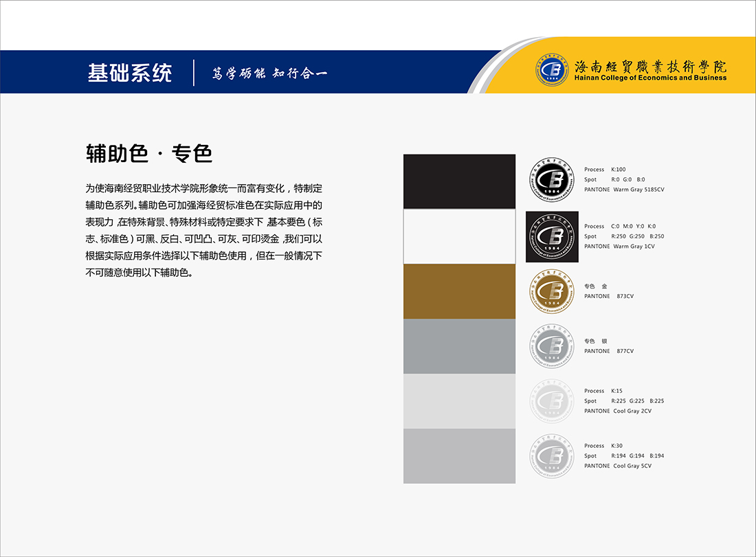
Task: Click the 辅助色 · 专色 heading
Action: point(149,153)
